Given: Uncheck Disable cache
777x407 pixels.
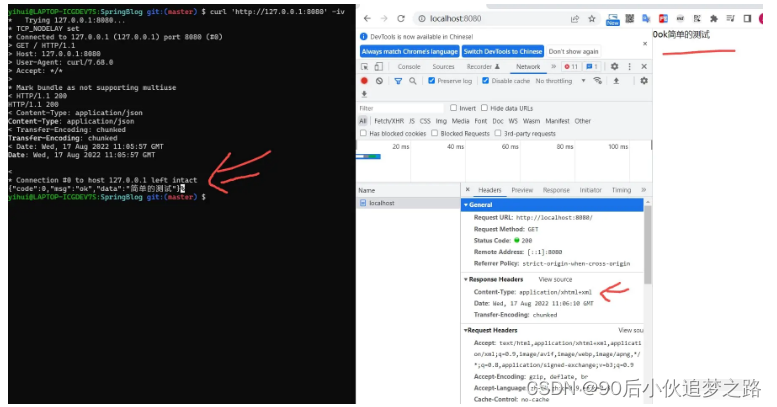Looking at the screenshot, I should pos(486,81).
